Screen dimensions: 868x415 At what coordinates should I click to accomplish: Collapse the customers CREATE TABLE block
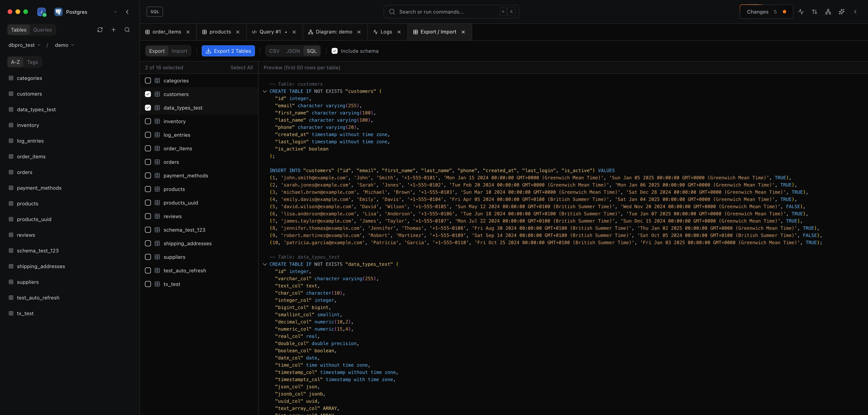click(265, 91)
